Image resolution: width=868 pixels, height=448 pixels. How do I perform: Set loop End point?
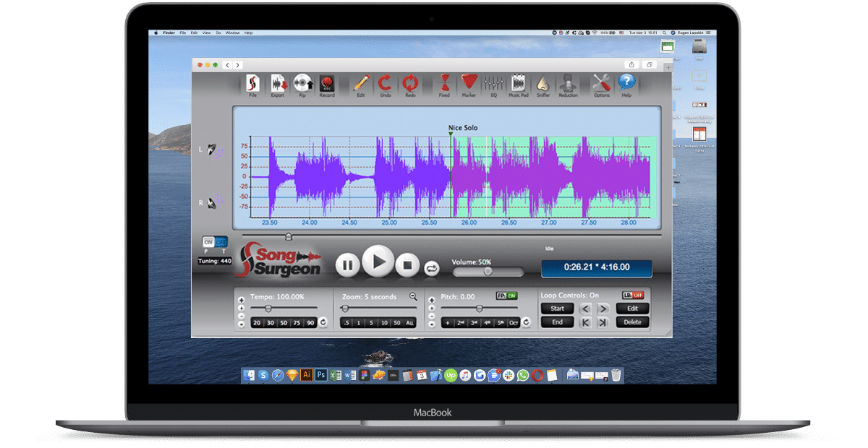[x=558, y=322]
